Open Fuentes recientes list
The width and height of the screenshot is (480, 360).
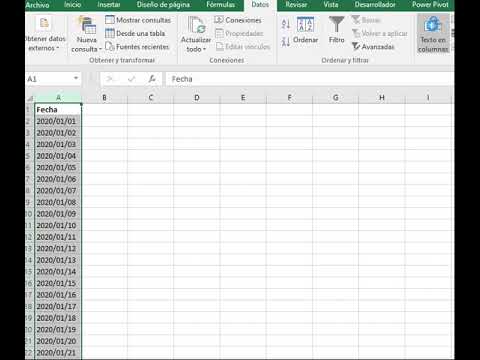tap(137, 47)
